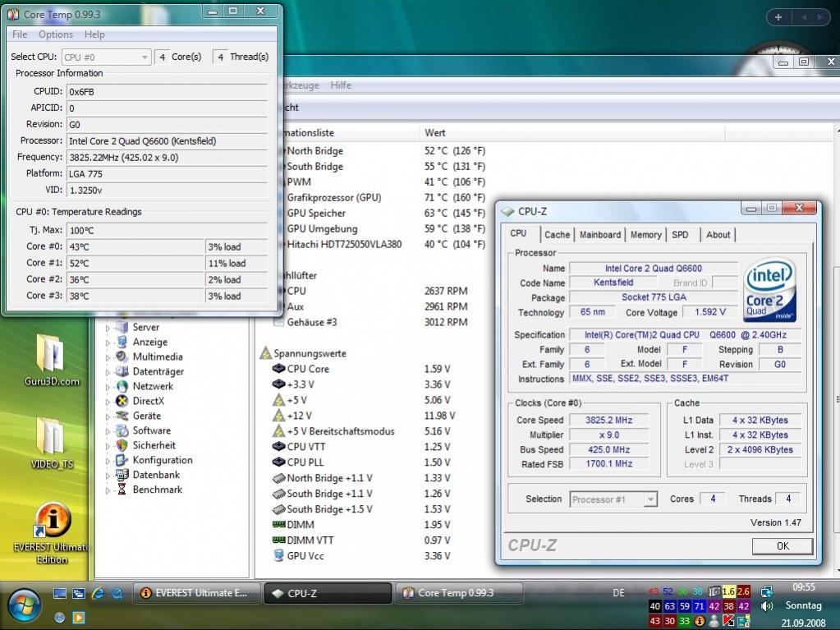This screenshot has height=630, width=840.
Task: Click the Intel Core 2 Quad logo
Action: tap(770, 290)
